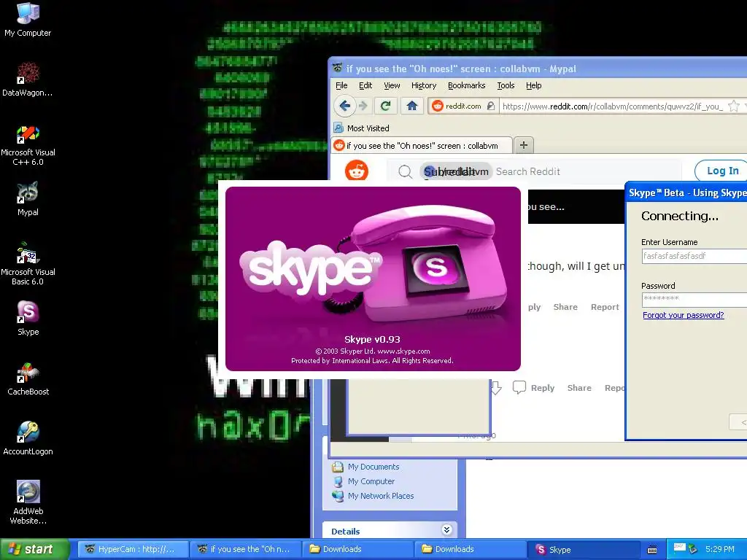Collapse the Details panel chevron
747x560 pixels.
click(446, 529)
